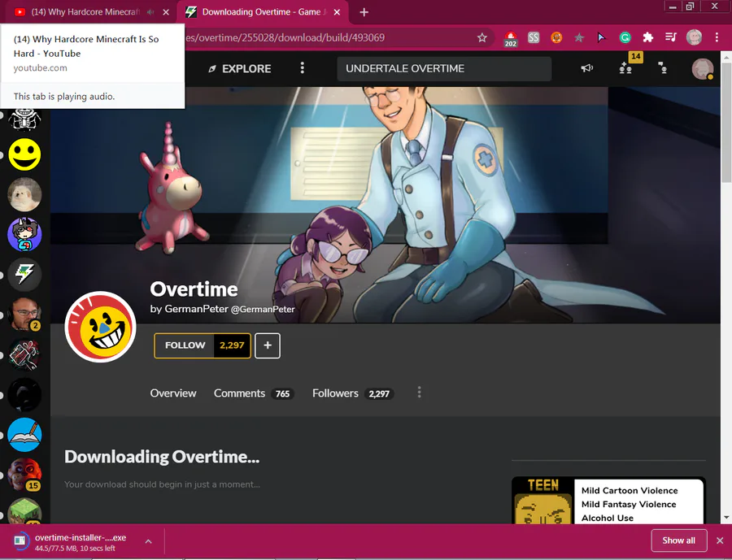Image resolution: width=732 pixels, height=560 pixels.
Task: Open the blue book and pen community
Action: [24, 435]
